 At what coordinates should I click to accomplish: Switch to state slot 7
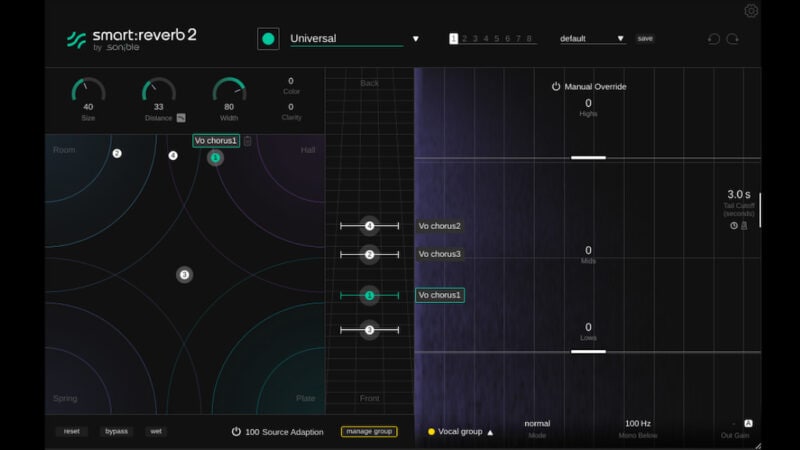coord(518,39)
